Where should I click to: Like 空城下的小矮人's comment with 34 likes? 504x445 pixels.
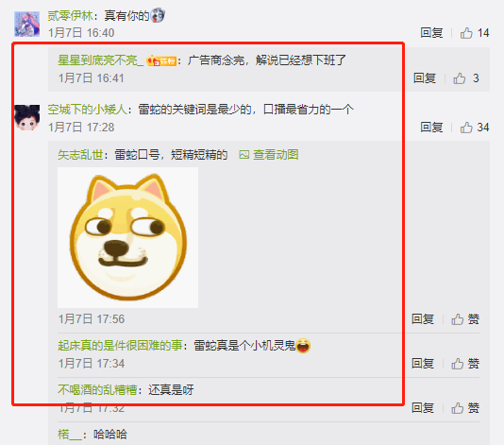(474, 128)
